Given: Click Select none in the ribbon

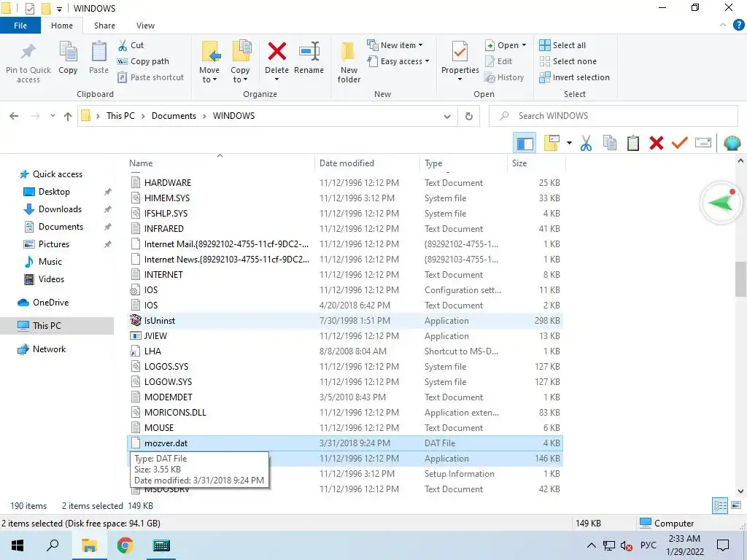Looking at the screenshot, I should point(568,61).
